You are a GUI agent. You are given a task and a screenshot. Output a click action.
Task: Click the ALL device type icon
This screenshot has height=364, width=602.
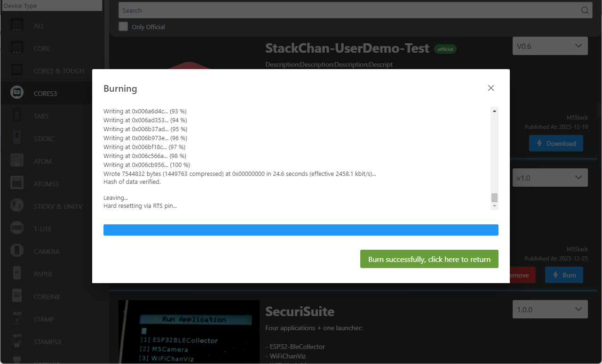17,25
